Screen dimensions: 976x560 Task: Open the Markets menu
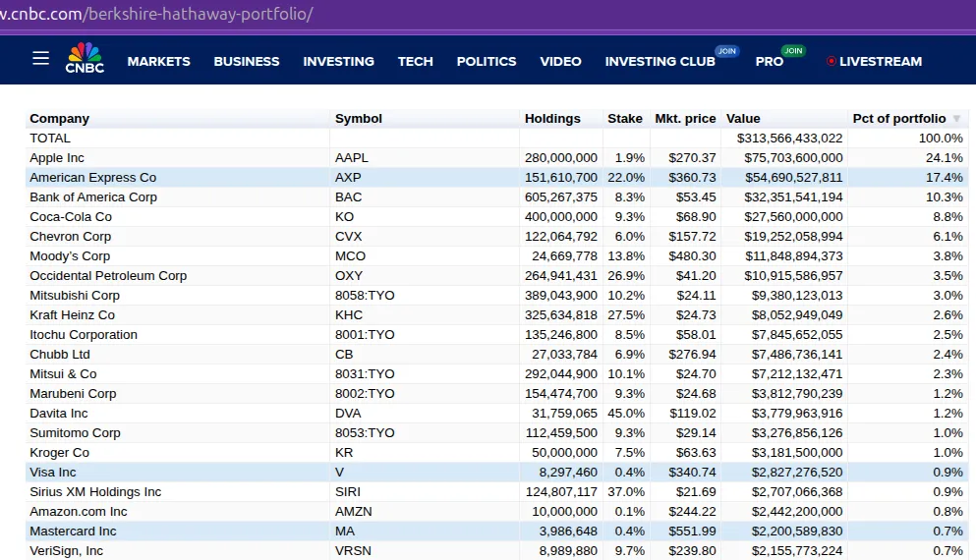pyautogui.click(x=158, y=62)
